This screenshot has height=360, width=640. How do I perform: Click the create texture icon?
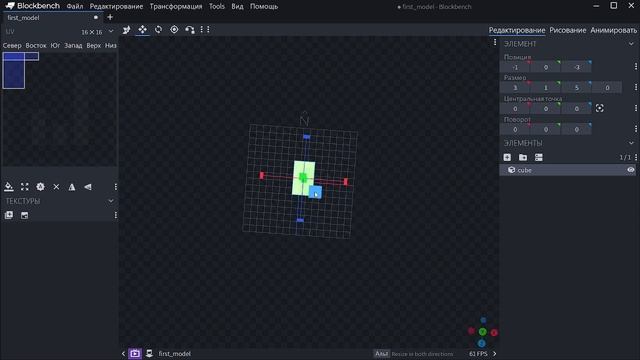point(24,215)
